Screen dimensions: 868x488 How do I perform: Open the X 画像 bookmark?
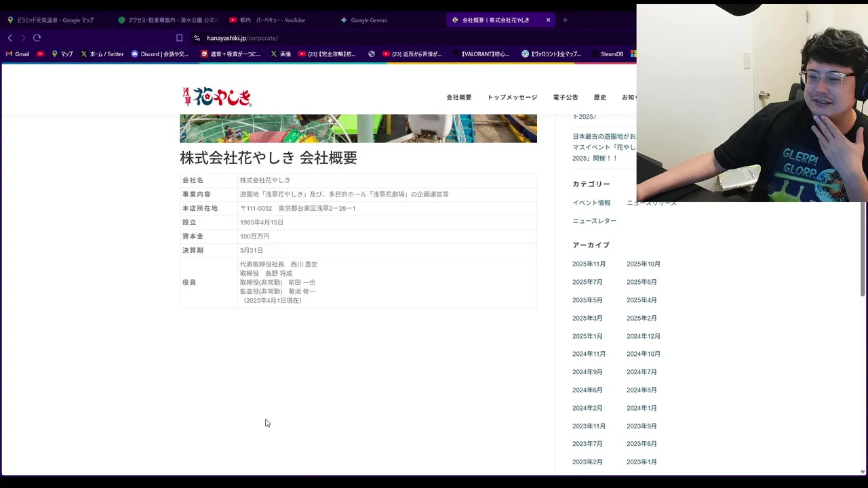point(281,54)
